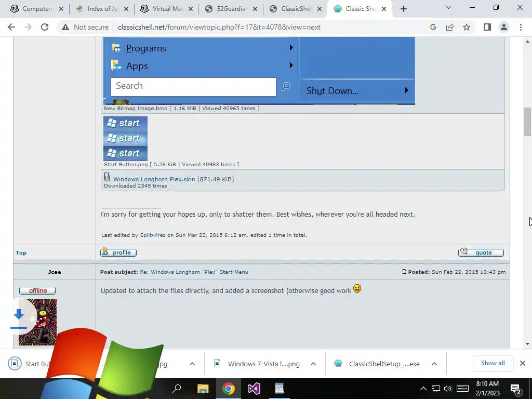This screenshot has height=399, width=532.
Task: Show hidden system tray icons
Action: tap(423, 389)
